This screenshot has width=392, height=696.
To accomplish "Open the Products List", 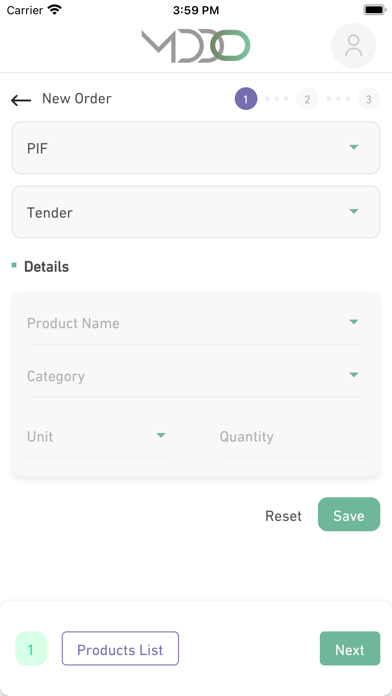I will click(120, 649).
